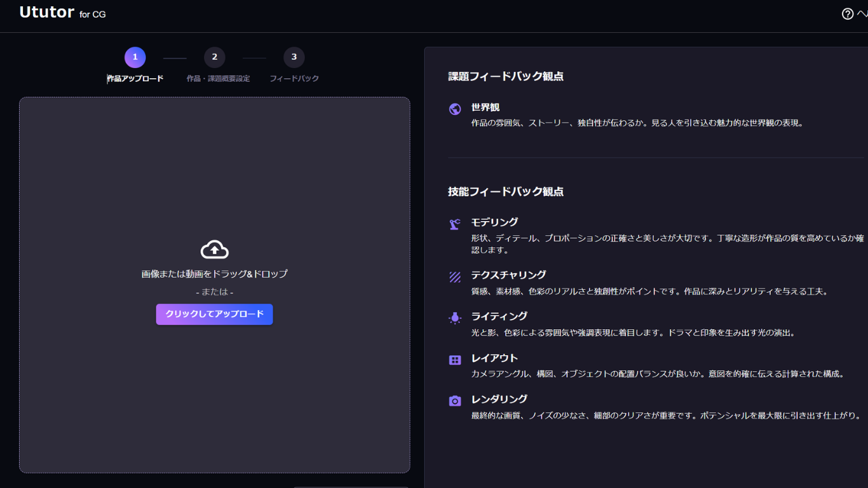Click the 技能フィードバック観点 section title
The image size is (868, 488).
[x=506, y=191]
